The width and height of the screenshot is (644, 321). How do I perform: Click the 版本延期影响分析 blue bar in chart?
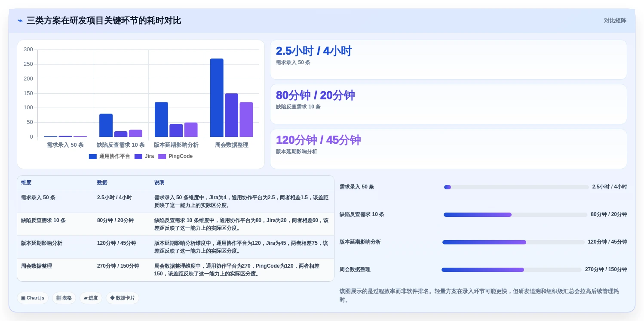161,120
